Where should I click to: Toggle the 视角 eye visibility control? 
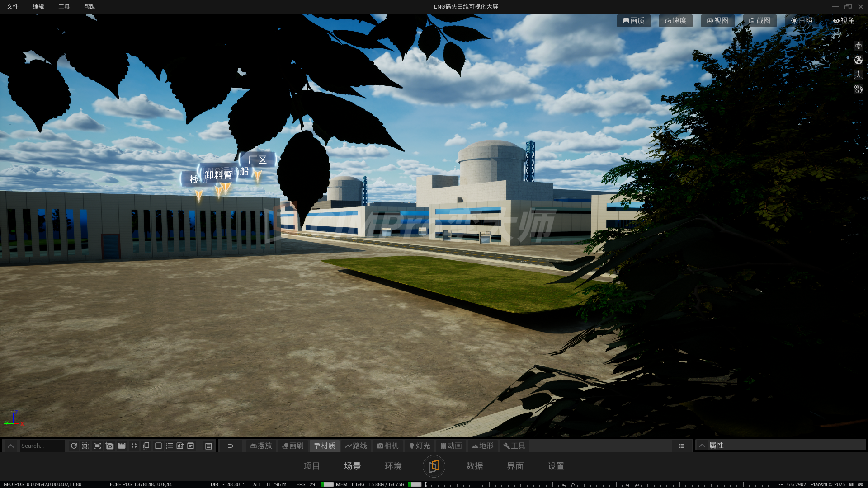point(844,21)
